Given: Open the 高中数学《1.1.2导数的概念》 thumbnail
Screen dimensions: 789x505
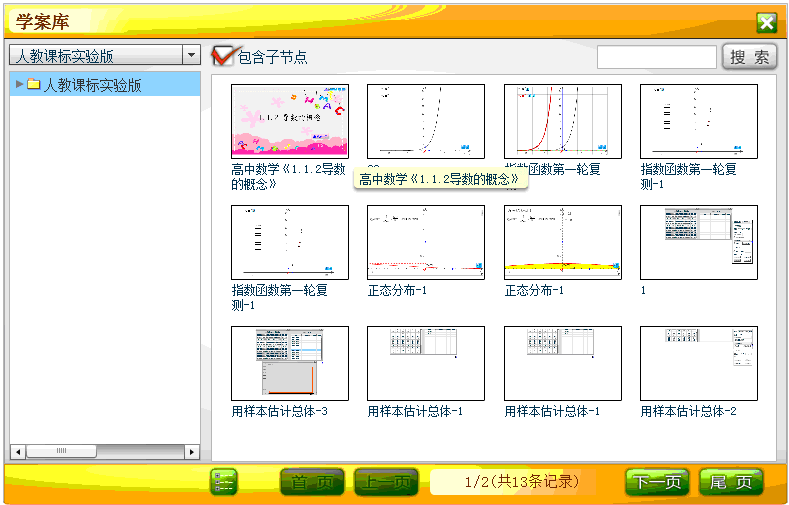Looking at the screenshot, I should click(x=289, y=121).
